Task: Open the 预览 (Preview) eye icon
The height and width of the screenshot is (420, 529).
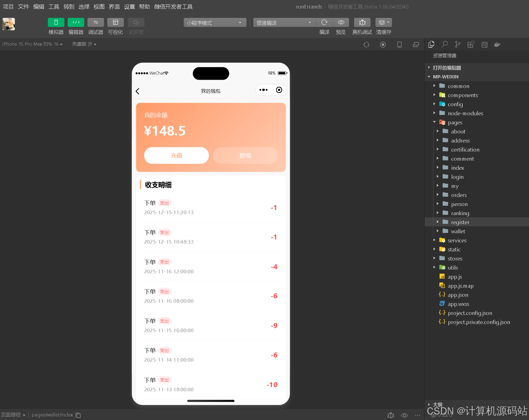Action: (341, 23)
